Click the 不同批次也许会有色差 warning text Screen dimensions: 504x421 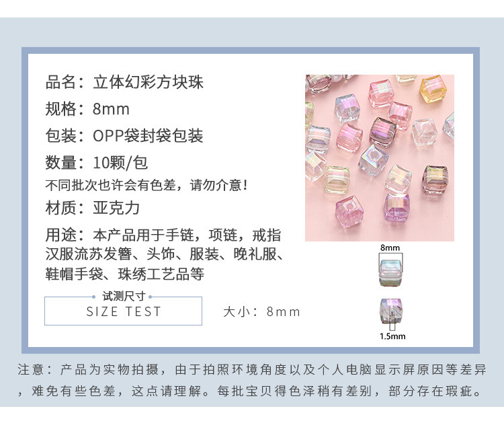point(146,185)
